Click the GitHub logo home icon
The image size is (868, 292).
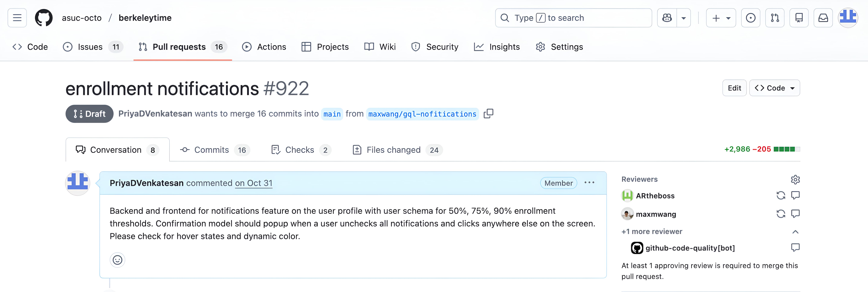tap(44, 18)
